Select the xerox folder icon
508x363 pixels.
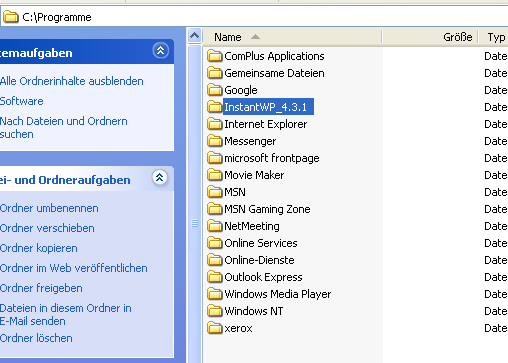pyautogui.click(x=214, y=328)
